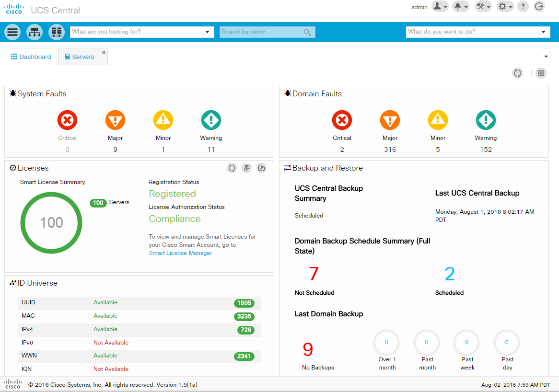This screenshot has height=392, width=559.
Task: Click the Domain Faults Critical icon
Action: [x=342, y=120]
